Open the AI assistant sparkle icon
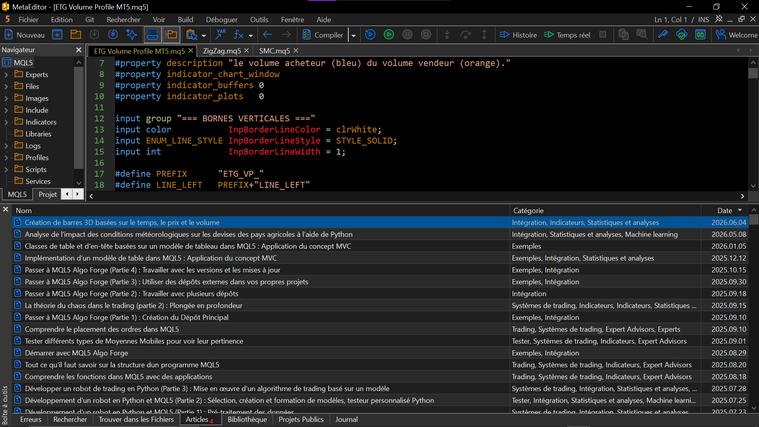 coord(131,35)
